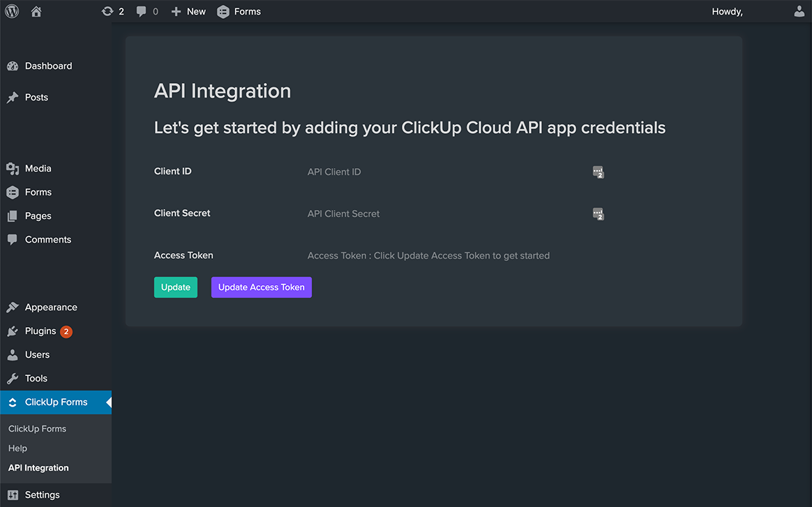The height and width of the screenshot is (507, 812).
Task: Open the user avatar icon
Action: coord(799,11)
